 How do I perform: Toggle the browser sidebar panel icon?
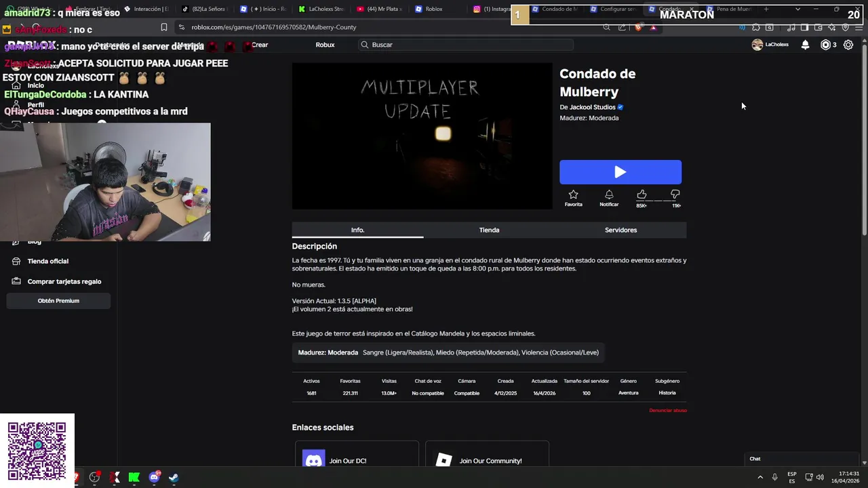[804, 27]
